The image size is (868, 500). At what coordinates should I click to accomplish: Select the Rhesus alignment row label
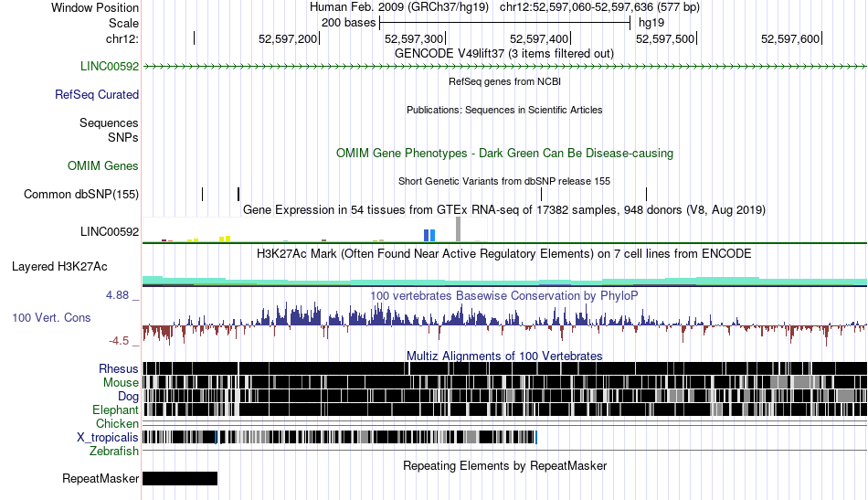119,368
